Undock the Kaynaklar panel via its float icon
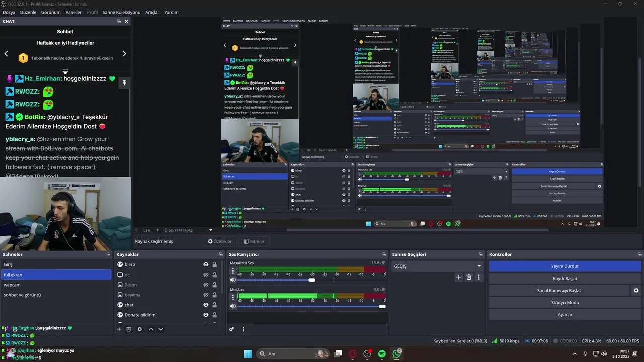The width and height of the screenshot is (644, 362). [x=221, y=254]
